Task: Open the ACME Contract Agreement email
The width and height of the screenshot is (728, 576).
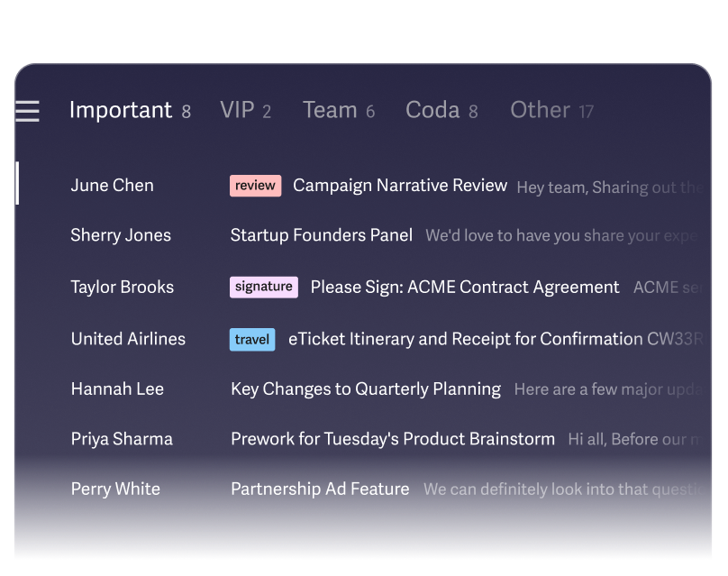Action: coord(465,288)
